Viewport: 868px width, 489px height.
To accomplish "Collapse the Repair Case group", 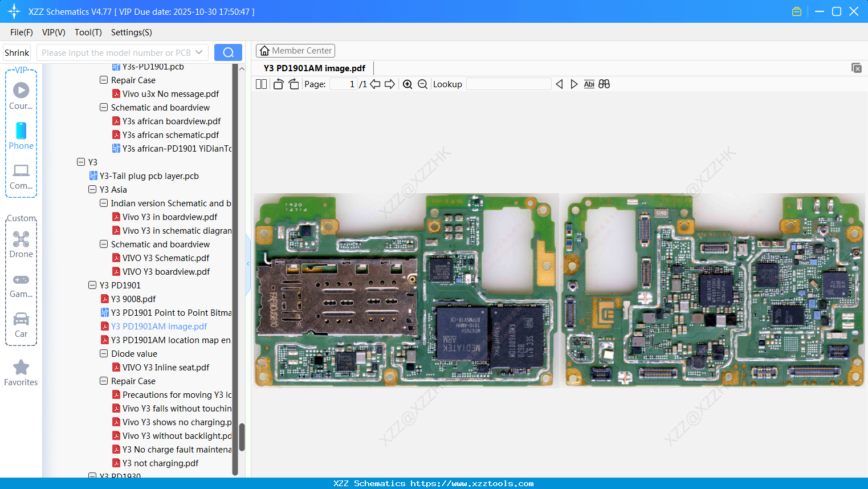I will pyautogui.click(x=103, y=381).
